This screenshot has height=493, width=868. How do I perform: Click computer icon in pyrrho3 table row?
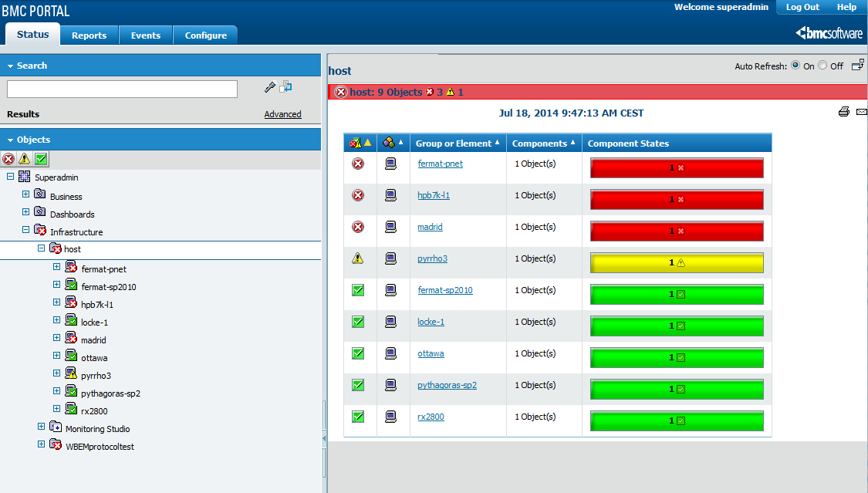pos(391,258)
